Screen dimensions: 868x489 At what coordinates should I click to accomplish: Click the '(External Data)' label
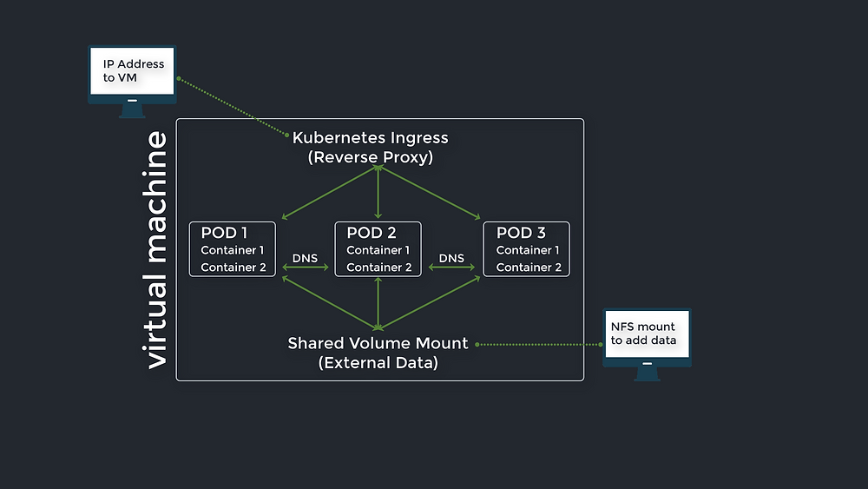[x=378, y=363]
